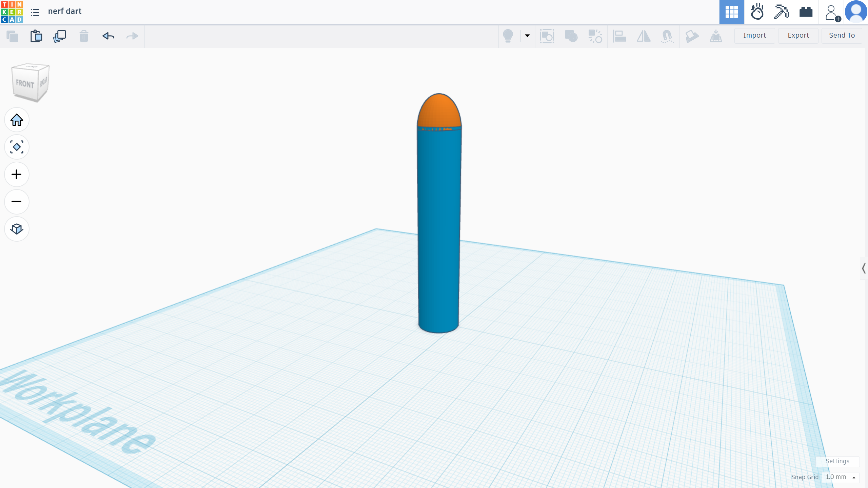This screenshot has height=488, width=868.
Task: Open the visibility dropdown arrow
Action: (x=527, y=36)
